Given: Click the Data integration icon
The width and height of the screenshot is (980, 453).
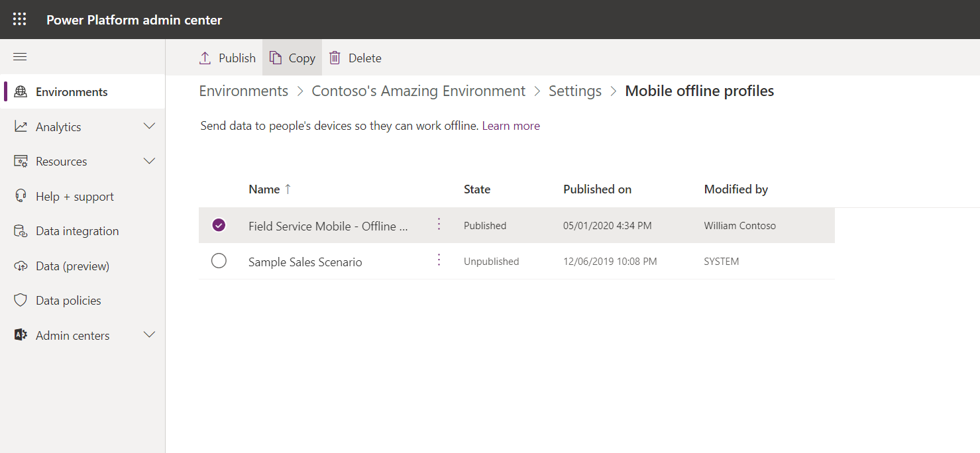Looking at the screenshot, I should coord(21,231).
